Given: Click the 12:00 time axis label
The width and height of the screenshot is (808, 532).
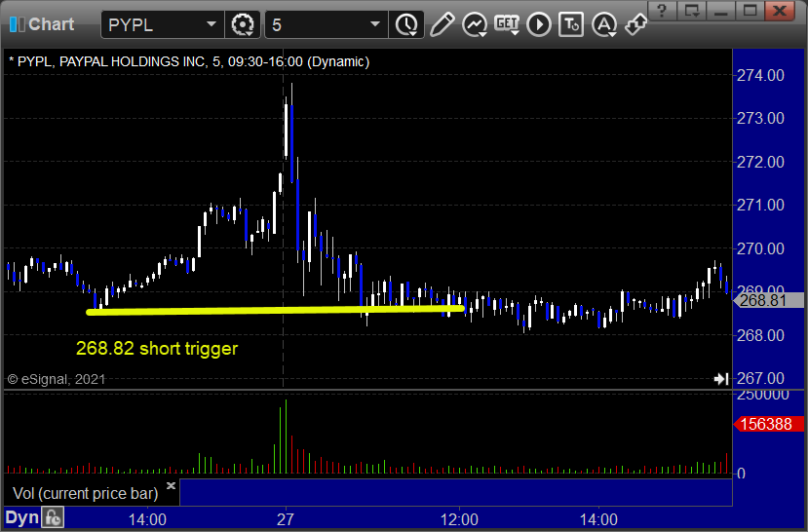Looking at the screenshot, I should [x=459, y=519].
